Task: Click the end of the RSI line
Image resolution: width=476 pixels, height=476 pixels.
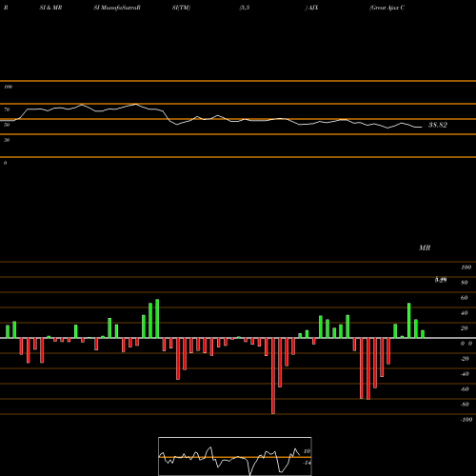Action: click(421, 128)
